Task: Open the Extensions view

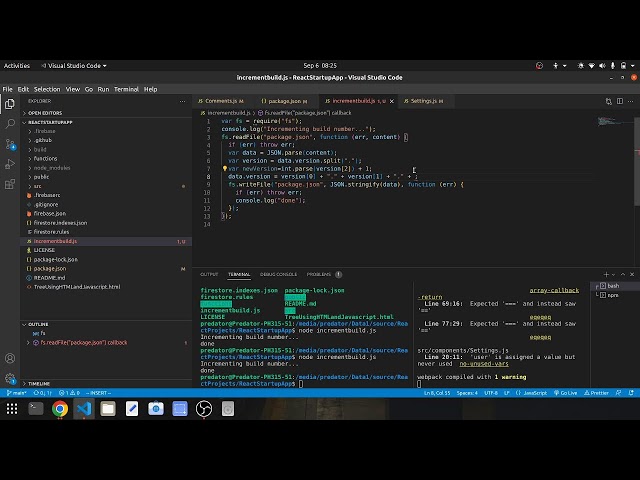Action: point(10,184)
